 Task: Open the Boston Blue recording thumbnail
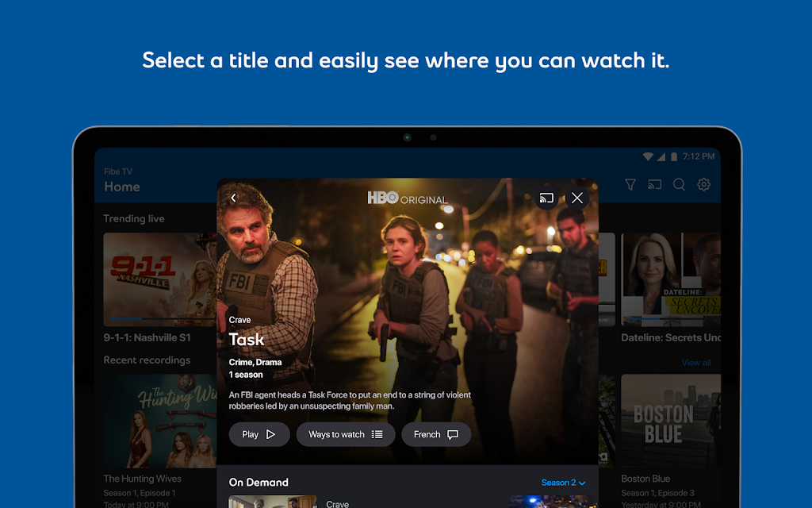point(670,421)
